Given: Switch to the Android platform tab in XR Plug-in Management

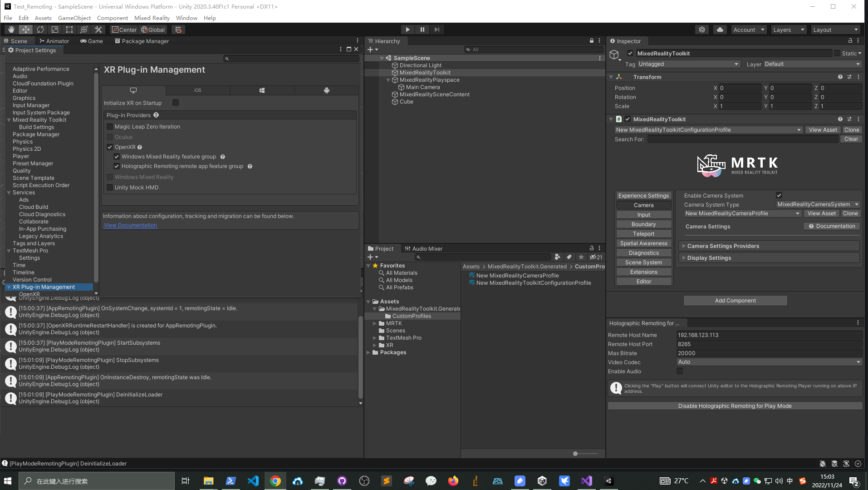Looking at the screenshot, I should click(x=327, y=90).
